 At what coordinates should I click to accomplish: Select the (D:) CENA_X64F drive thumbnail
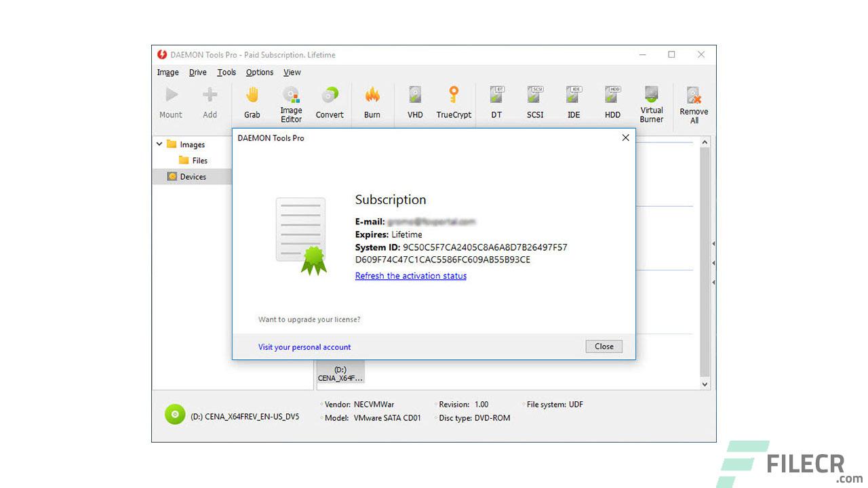tap(340, 373)
